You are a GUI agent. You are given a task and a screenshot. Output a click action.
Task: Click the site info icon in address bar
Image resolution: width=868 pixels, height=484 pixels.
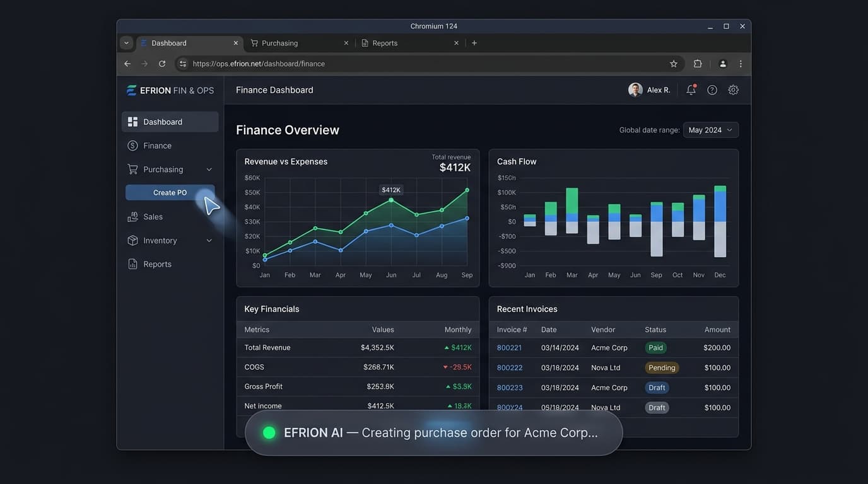click(183, 64)
